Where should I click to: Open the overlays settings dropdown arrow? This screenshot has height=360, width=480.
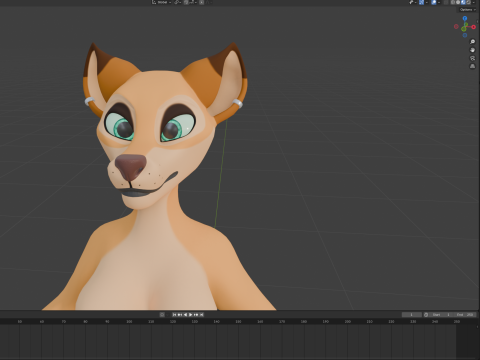coord(439,2)
